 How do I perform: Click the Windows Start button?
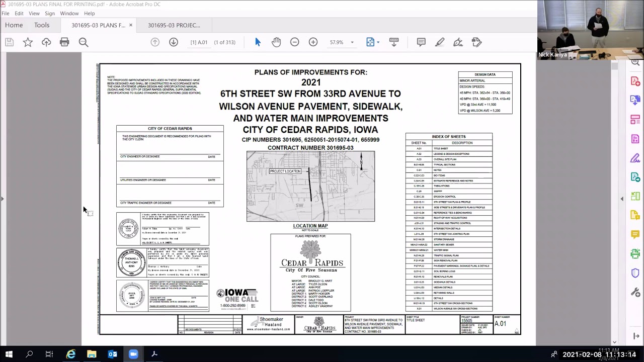click(x=9, y=354)
